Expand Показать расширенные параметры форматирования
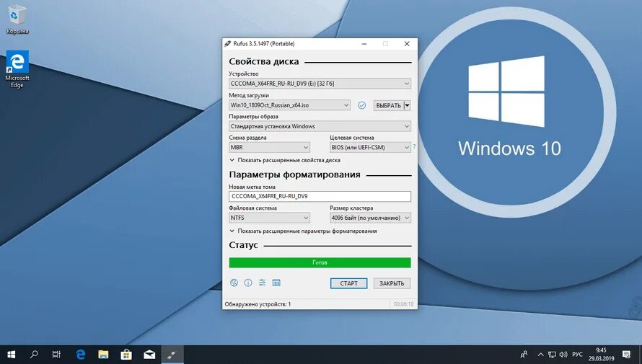 point(304,231)
